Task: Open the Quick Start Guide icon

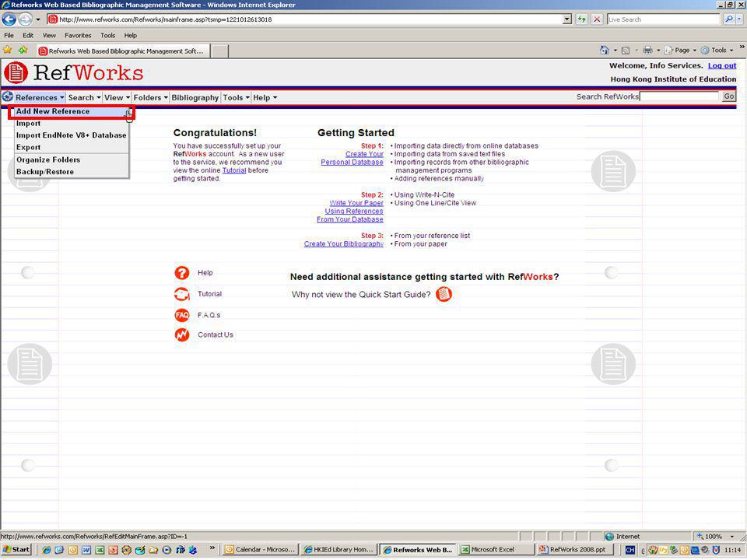Action: tap(444, 294)
